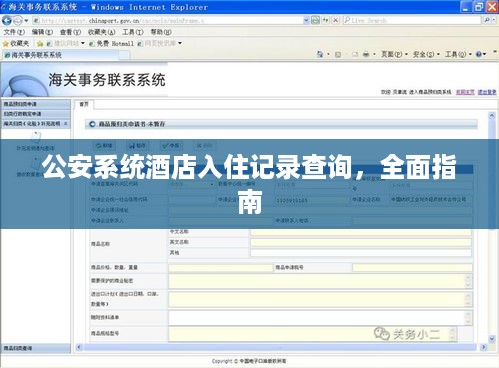This screenshot has width=499, height=368.
Task: Click the Read Mail icon in command bar
Action: coord(355,54)
